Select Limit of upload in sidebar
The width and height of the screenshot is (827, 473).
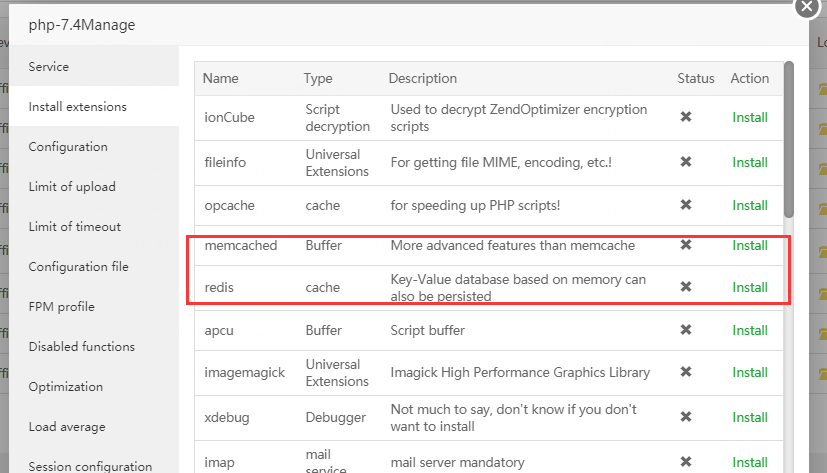(x=72, y=187)
